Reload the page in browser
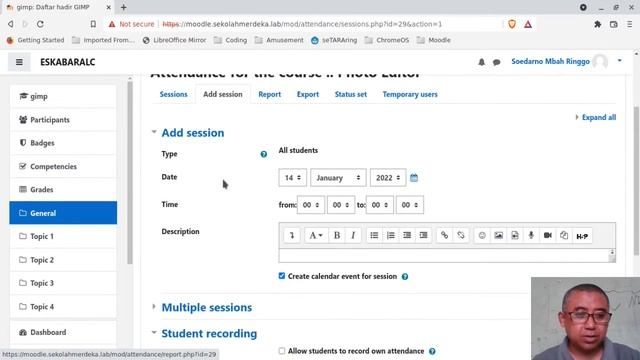Screen dimensions: 640x360 tap(40, 24)
